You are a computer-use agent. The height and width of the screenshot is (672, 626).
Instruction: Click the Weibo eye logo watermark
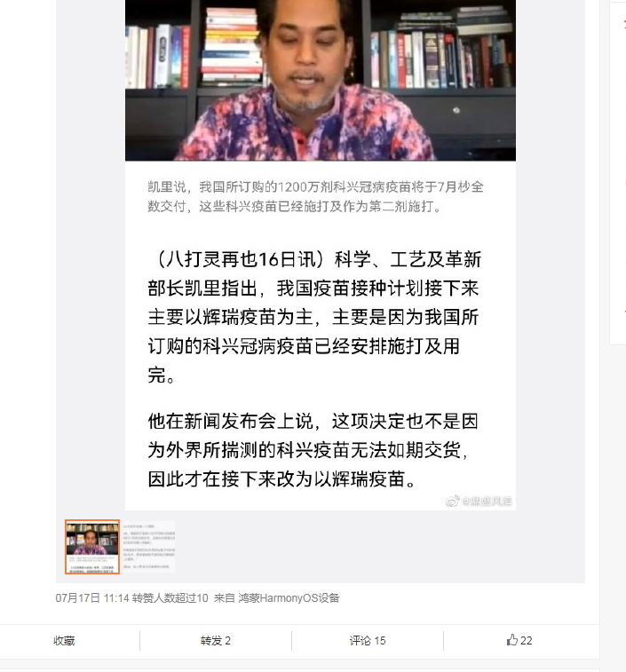coord(452,501)
